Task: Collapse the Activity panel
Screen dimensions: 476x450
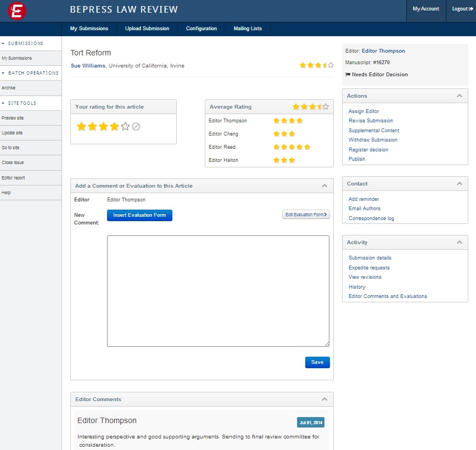Action: click(460, 243)
